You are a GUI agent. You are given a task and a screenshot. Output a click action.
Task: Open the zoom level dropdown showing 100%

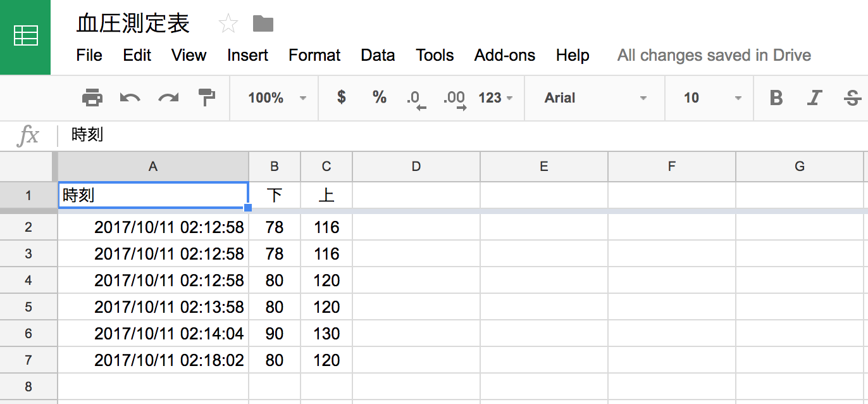point(277,98)
